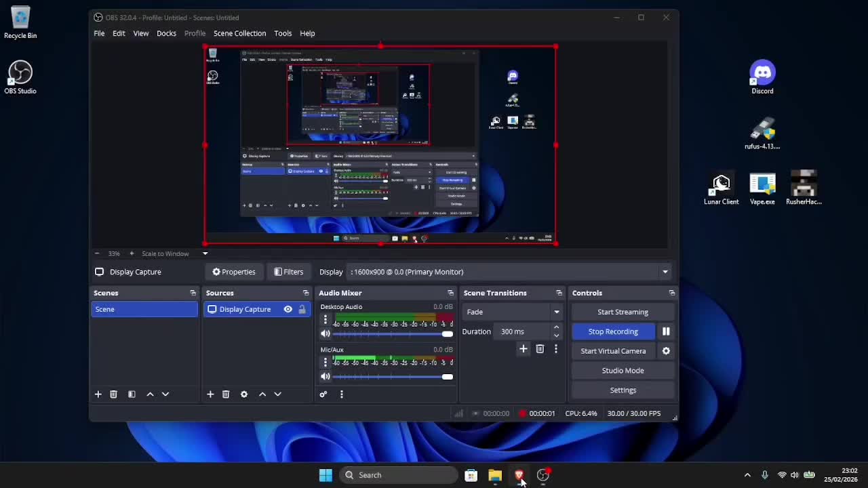Viewport: 868px width, 488px height.
Task: Move the scene up with the up arrow
Action: pyautogui.click(x=150, y=394)
